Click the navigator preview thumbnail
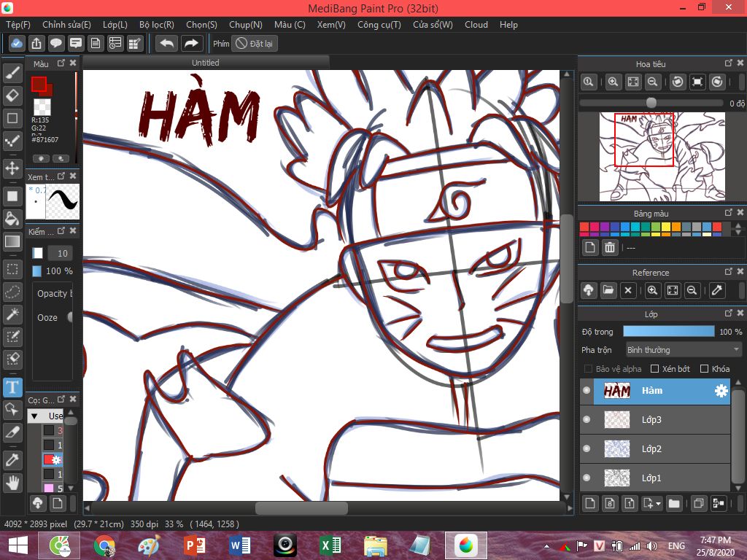747x560 pixels. click(x=662, y=157)
